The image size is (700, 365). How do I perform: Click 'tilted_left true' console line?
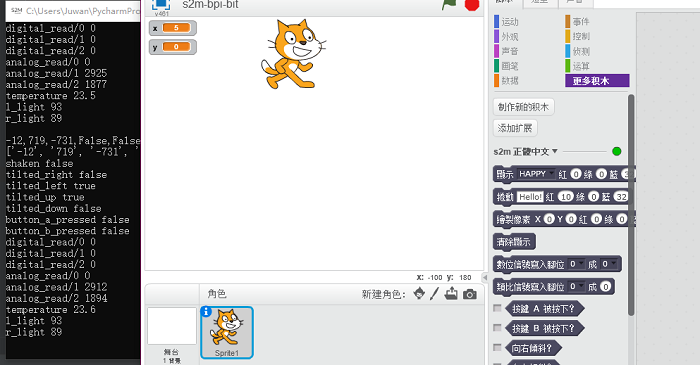pyautogui.click(x=50, y=186)
